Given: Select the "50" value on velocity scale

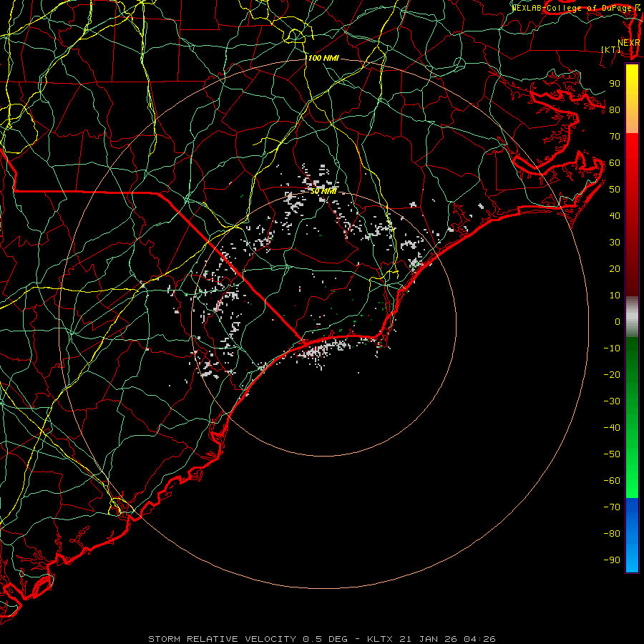Looking at the screenshot, I should tap(615, 190).
